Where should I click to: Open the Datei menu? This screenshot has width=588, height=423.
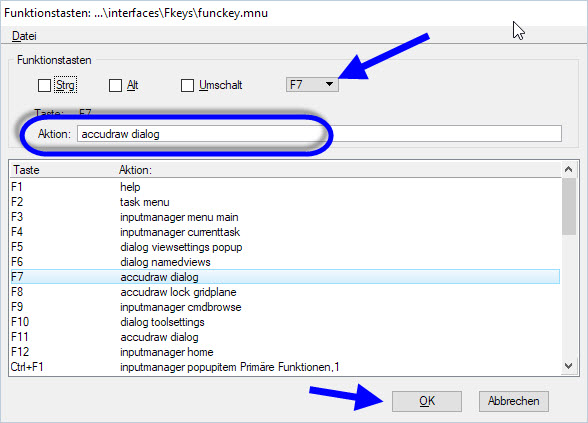pyautogui.click(x=24, y=36)
